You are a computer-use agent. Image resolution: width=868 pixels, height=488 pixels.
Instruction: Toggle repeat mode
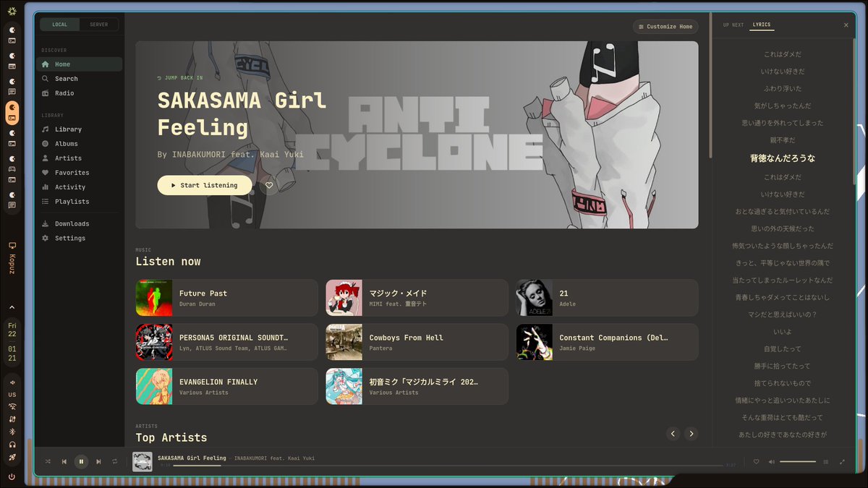[x=114, y=461]
